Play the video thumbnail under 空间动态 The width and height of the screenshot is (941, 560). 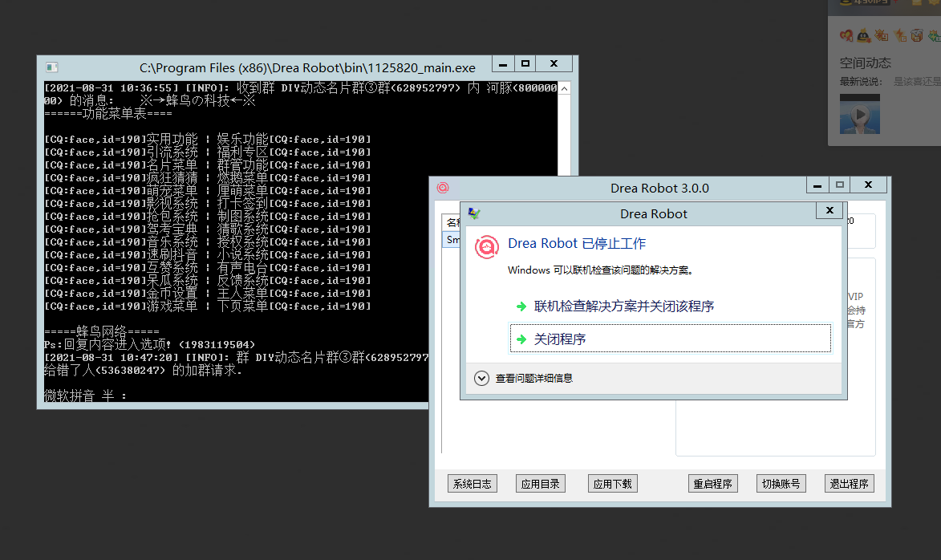tap(859, 114)
